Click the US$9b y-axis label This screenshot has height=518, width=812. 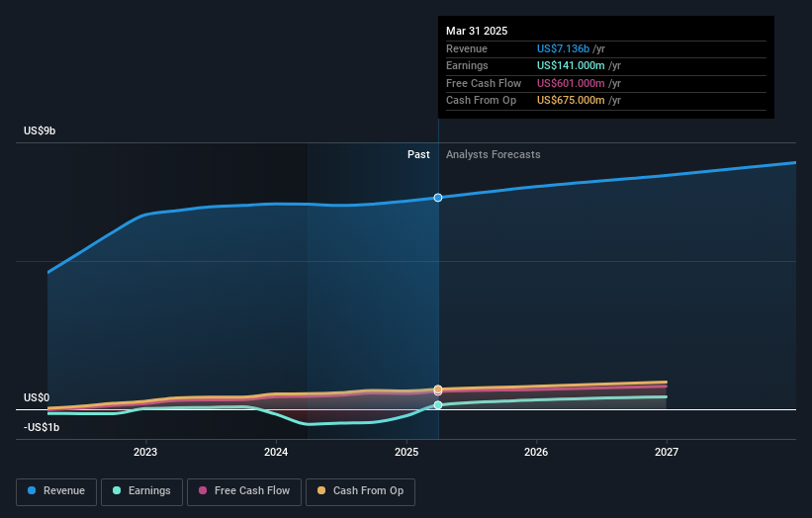pyautogui.click(x=40, y=130)
